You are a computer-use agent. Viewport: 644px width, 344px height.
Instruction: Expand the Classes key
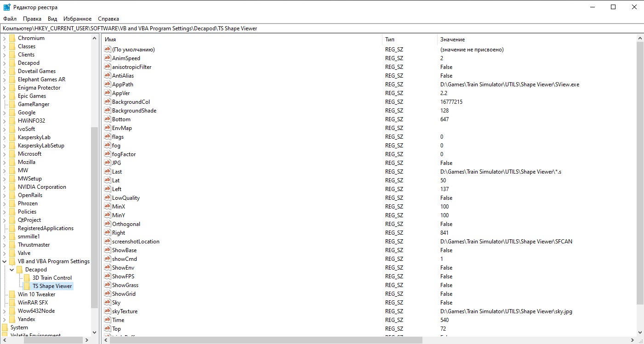[5, 46]
